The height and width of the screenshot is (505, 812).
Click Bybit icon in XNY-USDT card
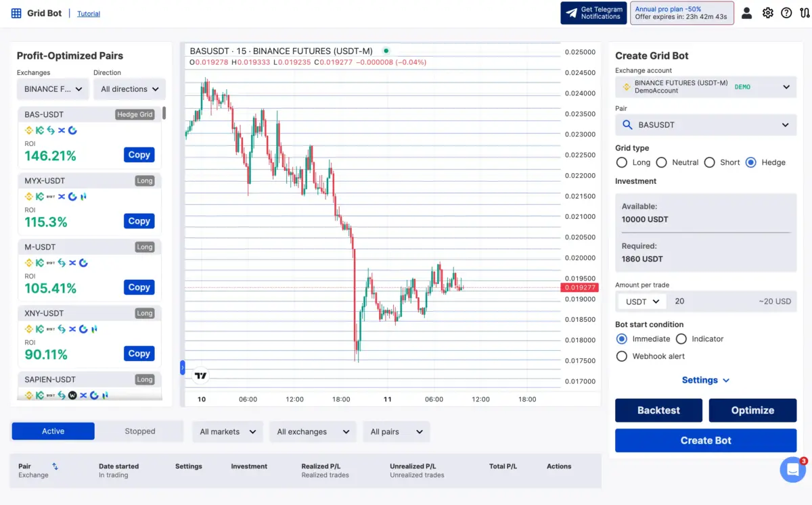[51, 329]
